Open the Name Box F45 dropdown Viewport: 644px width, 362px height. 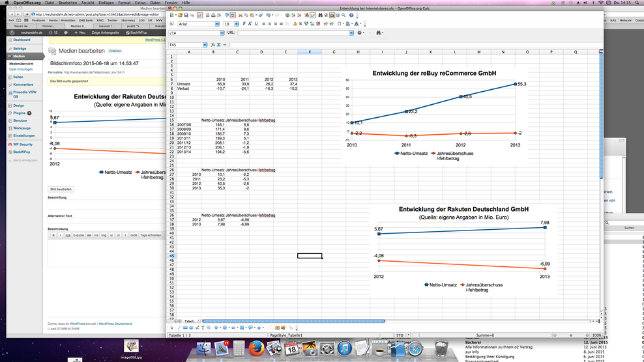tap(205, 45)
